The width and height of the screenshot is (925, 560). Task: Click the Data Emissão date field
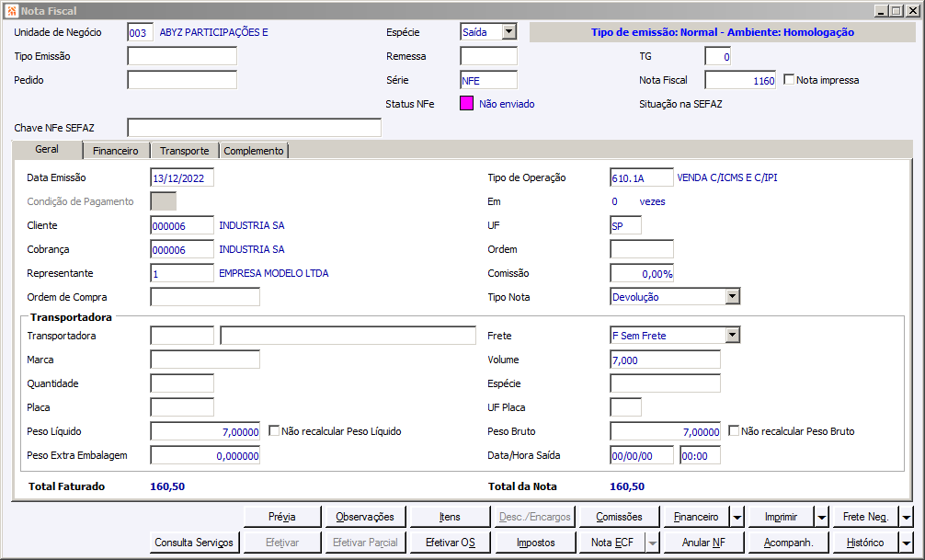pyautogui.click(x=182, y=178)
